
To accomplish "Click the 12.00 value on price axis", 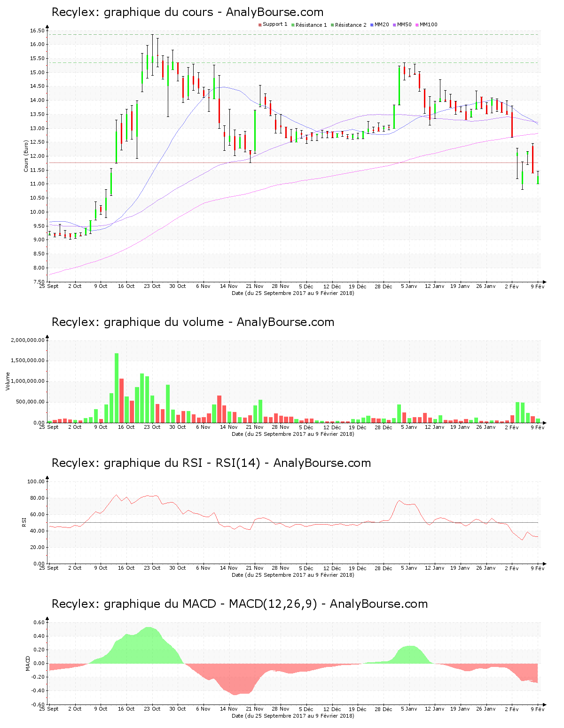I will [37, 156].
